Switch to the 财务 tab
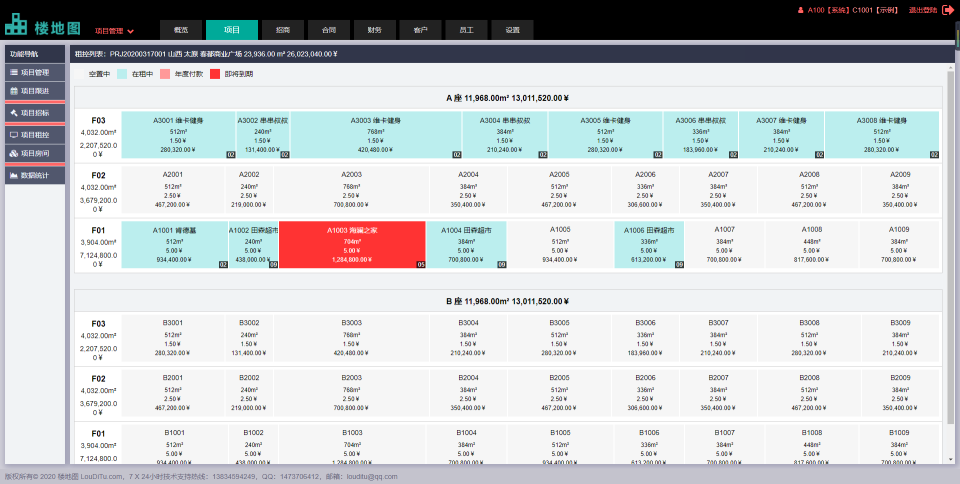The image size is (960, 484). tap(374, 30)
